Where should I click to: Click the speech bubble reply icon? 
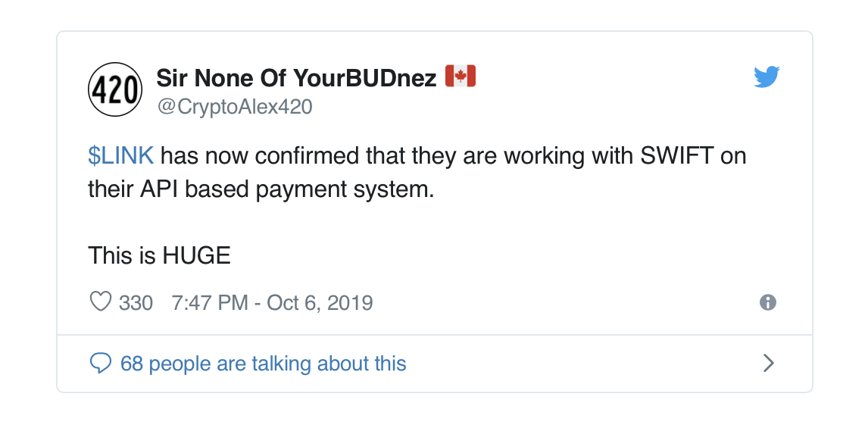(x=100, y=363)
